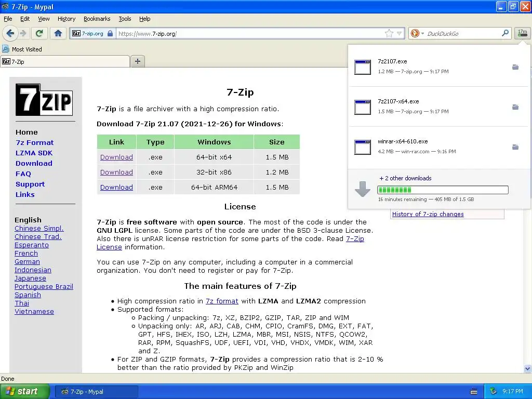This screenshot has height=399, width=532.
Task: Click the winrar-x64-610.exe download file icon
Action: [362, 147]
